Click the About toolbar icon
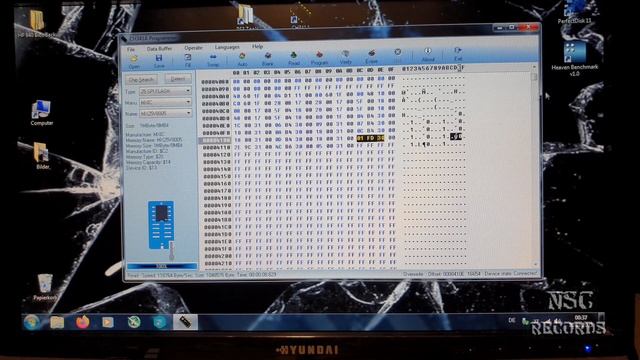640x360 pixels. tap(427, 55)
